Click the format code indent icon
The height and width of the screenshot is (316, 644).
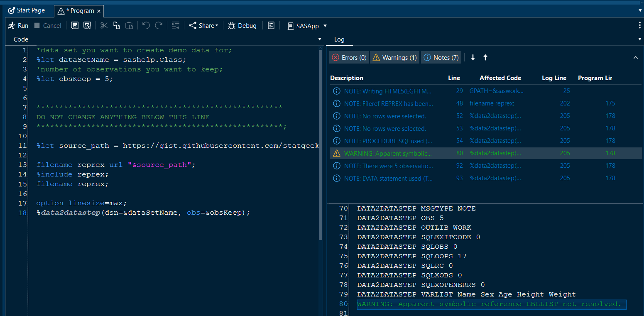[176, 26]
